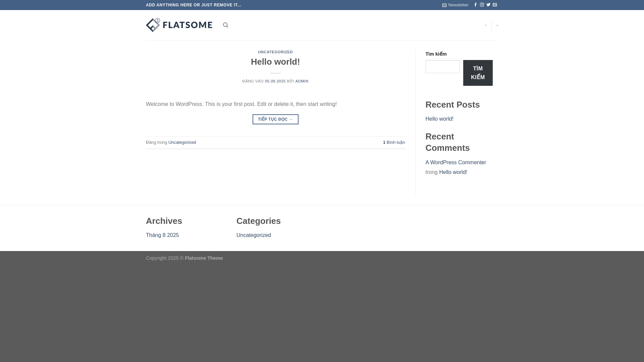Open Hello world! under Recent Comments
The height and width of the screenshot is (362, 644).
(x=453, y=172)
